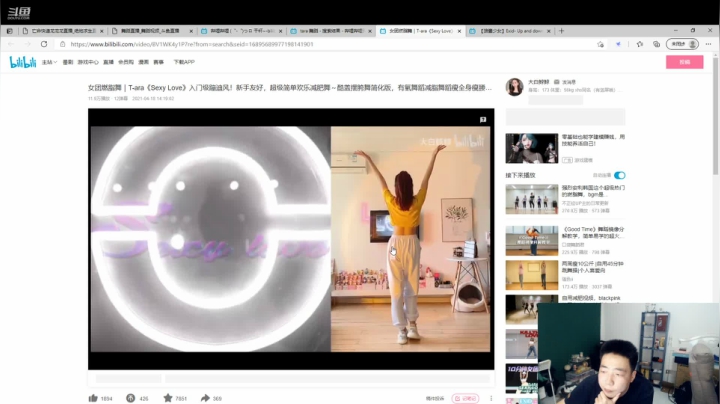720x404 pixels.
Task: Open 会员购 in the bilibili nav
Action: tap(126, 62)
